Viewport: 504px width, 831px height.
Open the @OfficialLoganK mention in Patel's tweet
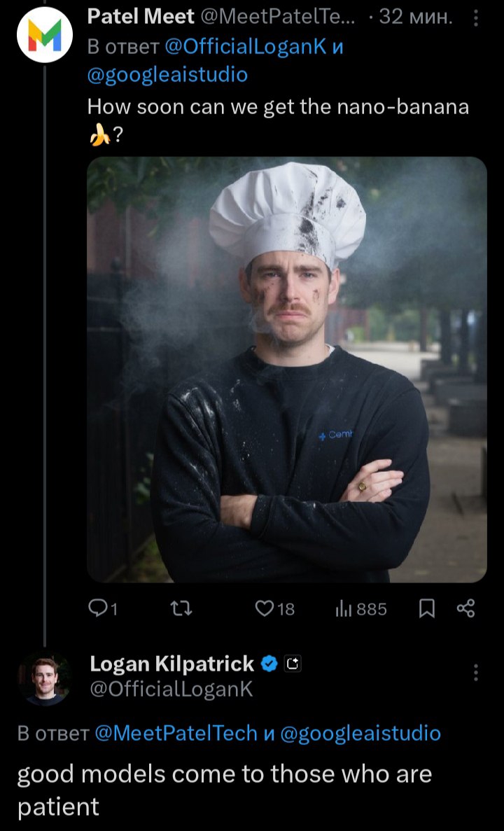click(246, 47)
